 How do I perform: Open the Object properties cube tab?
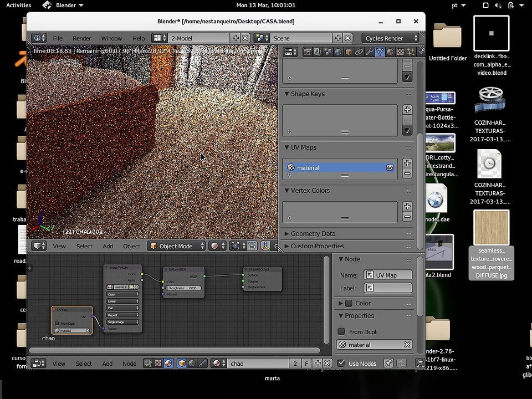pos(349,52)
